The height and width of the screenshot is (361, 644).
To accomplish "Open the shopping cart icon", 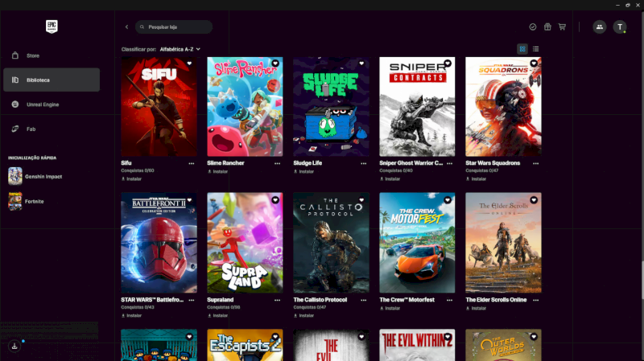I will (562, 27).
